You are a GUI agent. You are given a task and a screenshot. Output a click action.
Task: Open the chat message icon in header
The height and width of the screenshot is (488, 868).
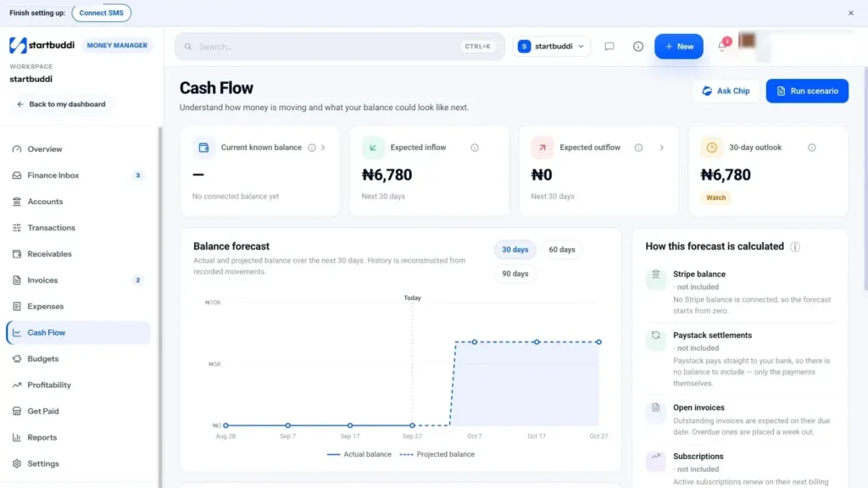[x=609, y=47]
